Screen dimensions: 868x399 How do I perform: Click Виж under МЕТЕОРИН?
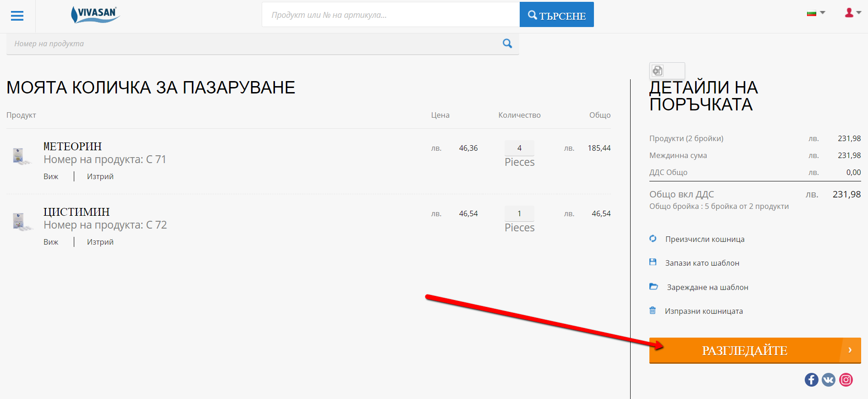pos(51,176)
